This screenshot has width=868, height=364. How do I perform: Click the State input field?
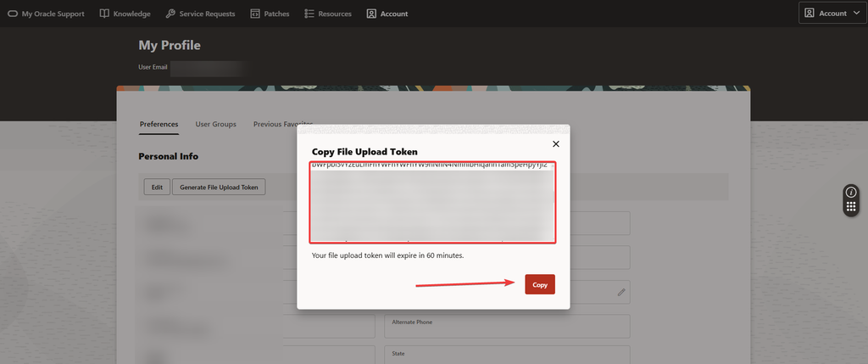[x=507, y=355]
